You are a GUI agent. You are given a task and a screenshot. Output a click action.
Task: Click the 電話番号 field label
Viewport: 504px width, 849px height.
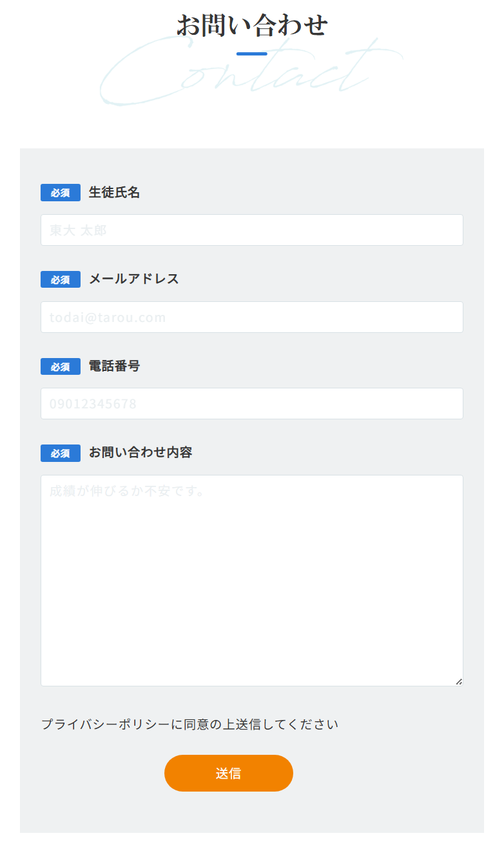point(114,366)
